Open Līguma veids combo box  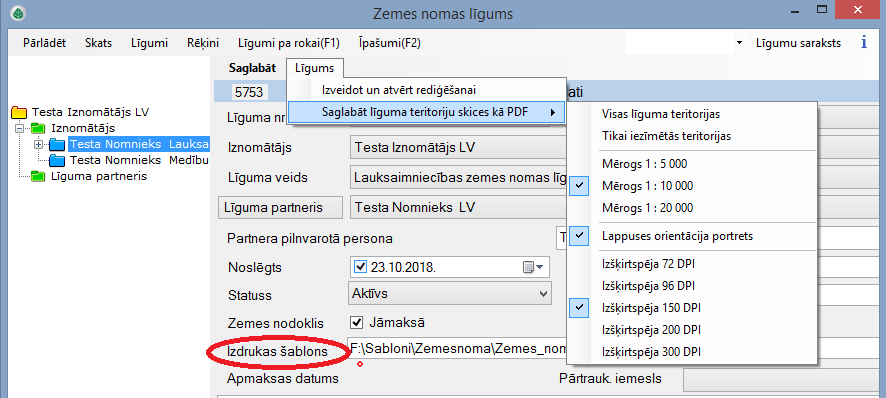(458, 178)
